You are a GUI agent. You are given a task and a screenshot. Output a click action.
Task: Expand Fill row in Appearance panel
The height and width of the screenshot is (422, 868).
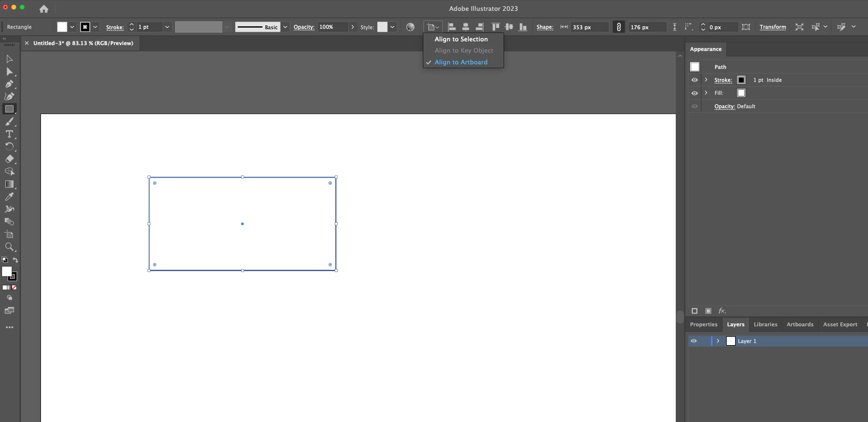pyautogui.click(x=706, y=93)
